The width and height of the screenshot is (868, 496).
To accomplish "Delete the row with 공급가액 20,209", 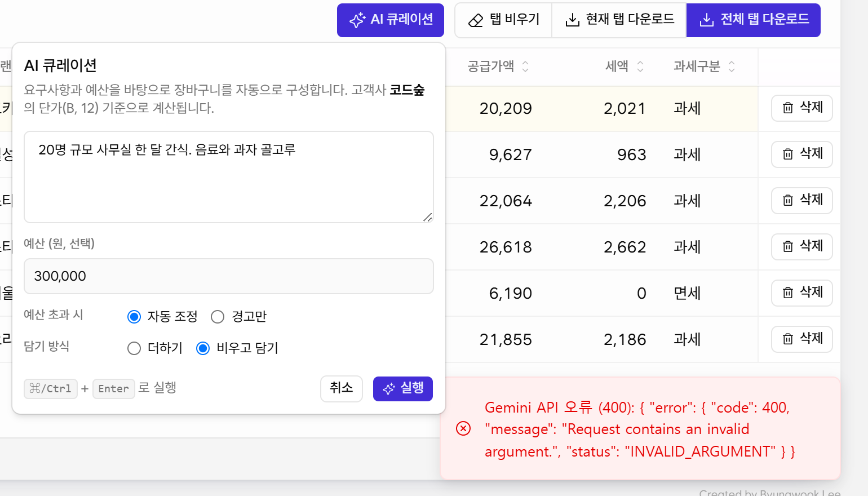I will coord(801,108).
